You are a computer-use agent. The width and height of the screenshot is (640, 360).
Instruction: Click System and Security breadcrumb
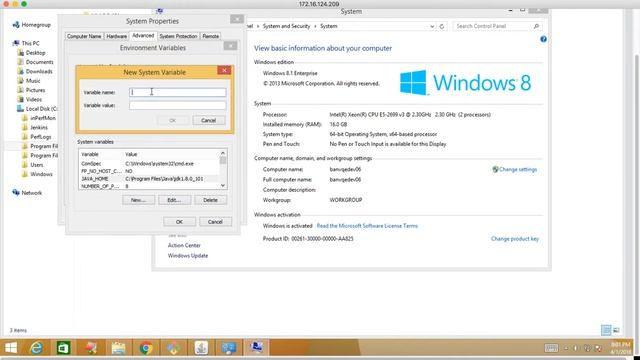pos(286,26)
